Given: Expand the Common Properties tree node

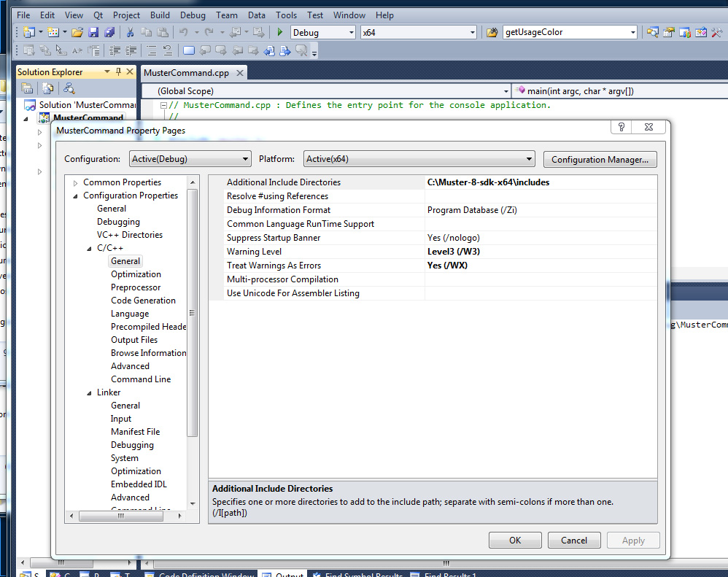Looking at the screenshot, I should pyautogui.click(x=75, y=182).
